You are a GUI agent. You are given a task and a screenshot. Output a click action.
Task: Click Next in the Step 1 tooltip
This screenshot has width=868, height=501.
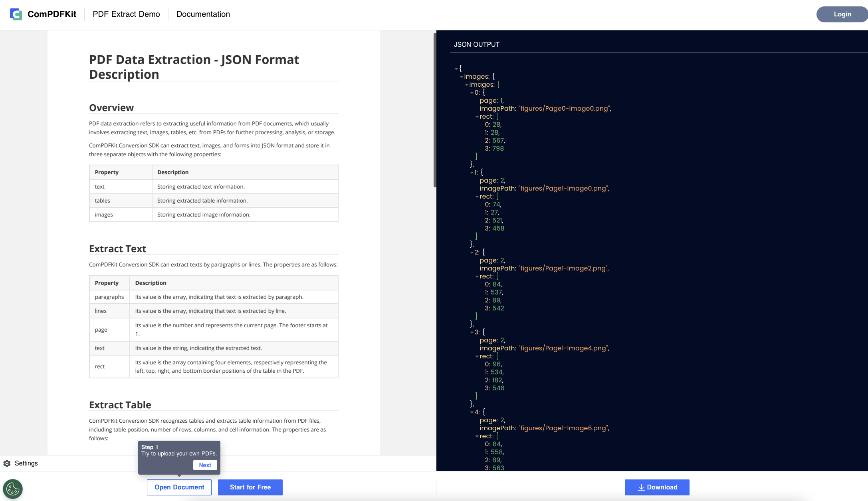click(x=204, y=465)
